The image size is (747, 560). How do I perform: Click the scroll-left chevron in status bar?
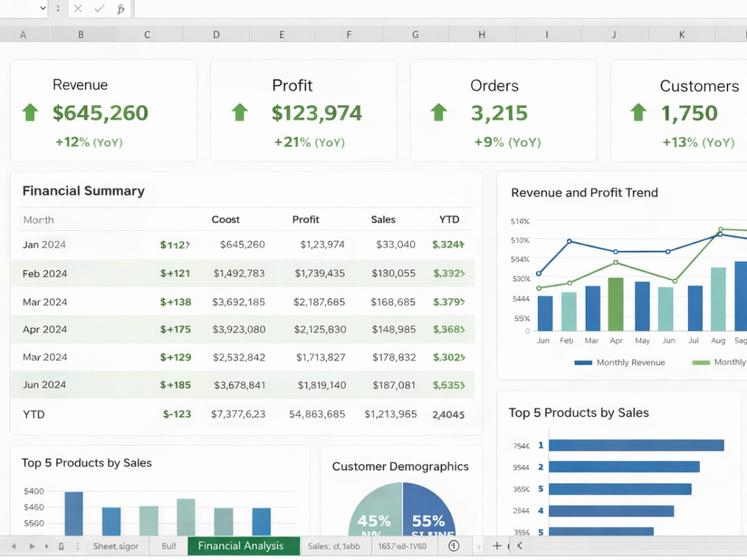pos(520,546)
